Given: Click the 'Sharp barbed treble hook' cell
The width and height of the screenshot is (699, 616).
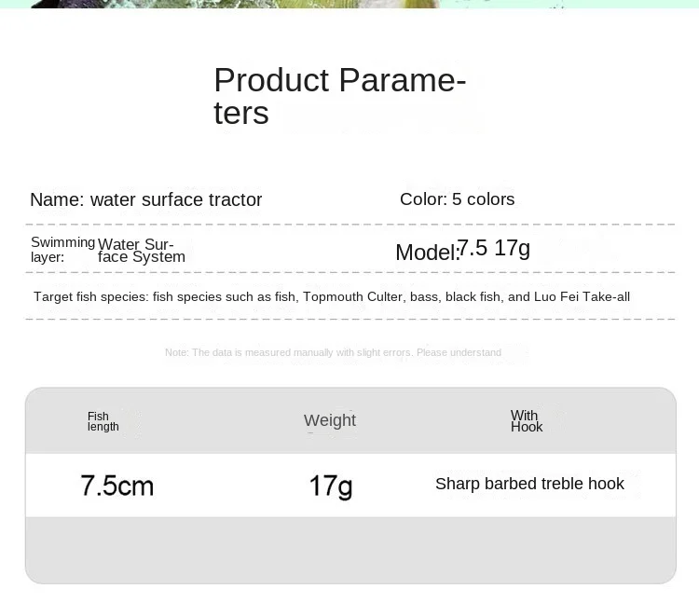Looking at the screenshot, I should (x=529, y=484).
